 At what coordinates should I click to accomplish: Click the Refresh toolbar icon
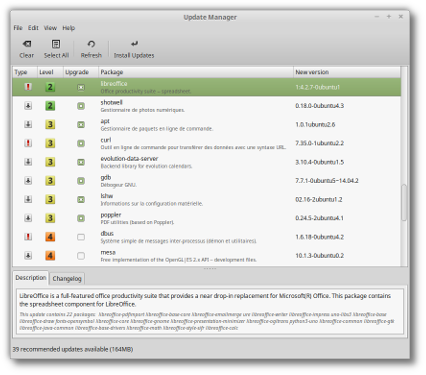[91, 44]
